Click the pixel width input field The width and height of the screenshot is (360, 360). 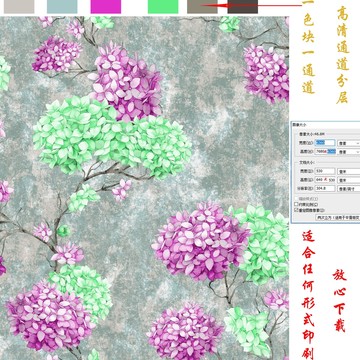click(x=325, y=143)
